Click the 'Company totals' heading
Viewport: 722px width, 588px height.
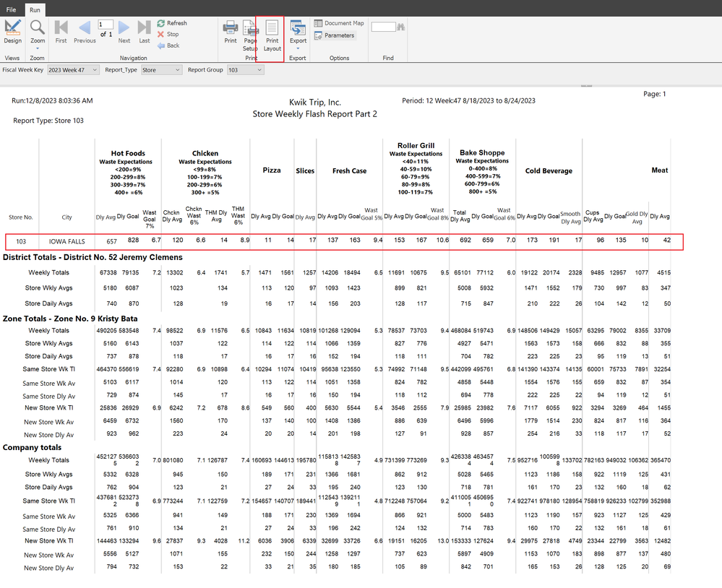tap(33, 447)
